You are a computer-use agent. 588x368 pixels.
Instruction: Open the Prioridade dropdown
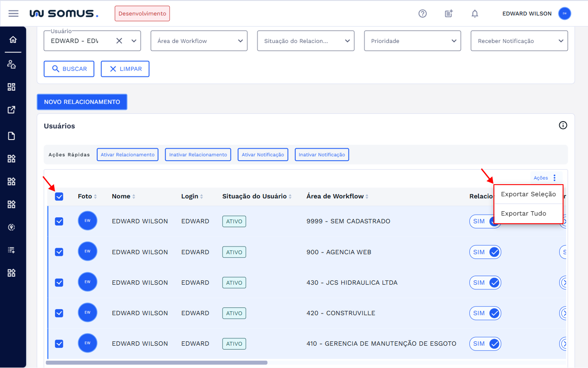(x=412, y=41)
